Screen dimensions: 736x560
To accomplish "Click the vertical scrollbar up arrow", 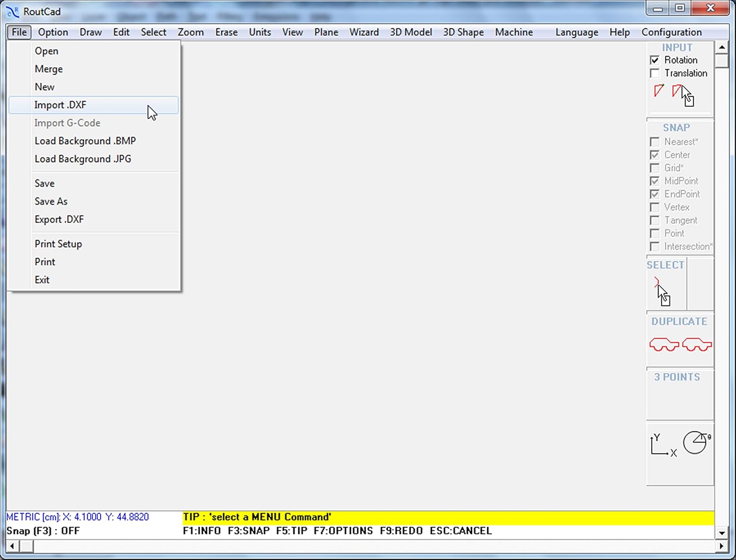I will (x=721, y=48).
